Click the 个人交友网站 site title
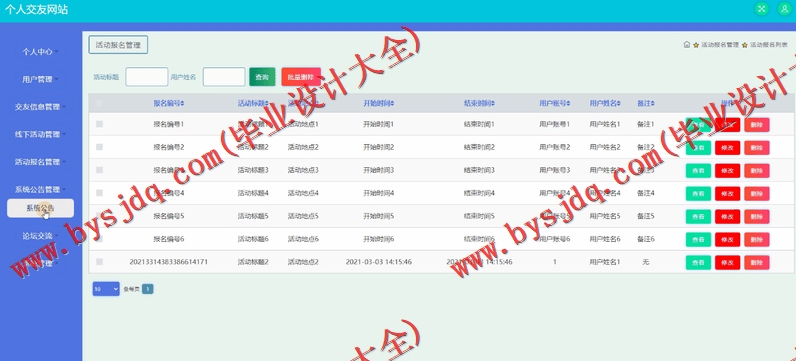 point(36,10)
